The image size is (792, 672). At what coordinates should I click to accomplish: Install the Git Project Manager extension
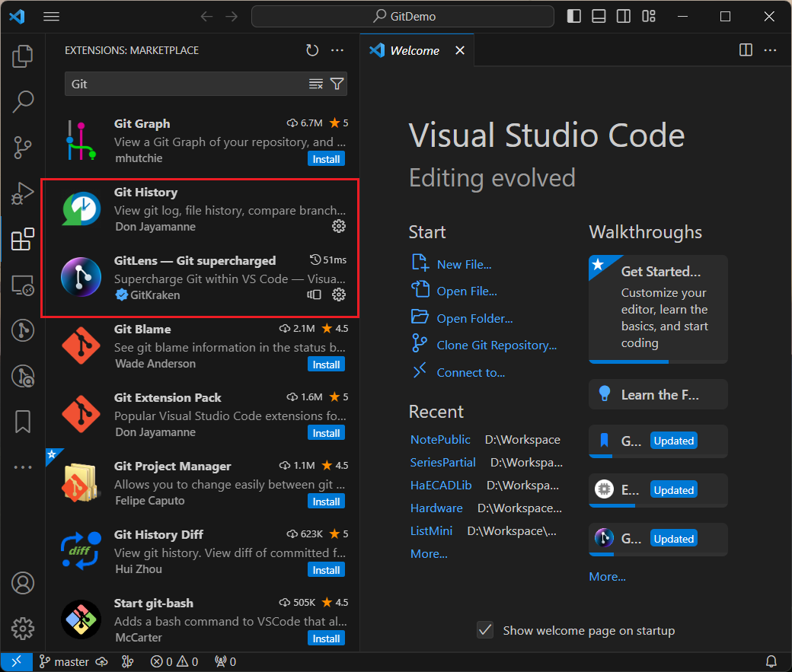(326, 502)
